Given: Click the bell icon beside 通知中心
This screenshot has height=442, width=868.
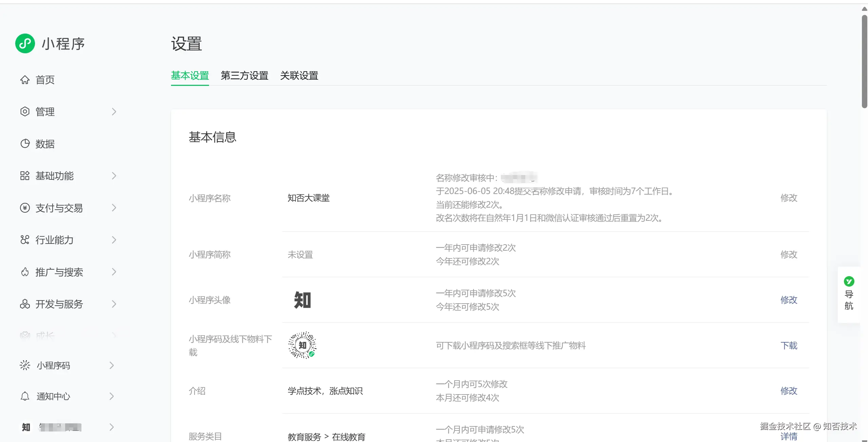Looking at the screenshot, I should pyautogui.click(x=25, y=396).
